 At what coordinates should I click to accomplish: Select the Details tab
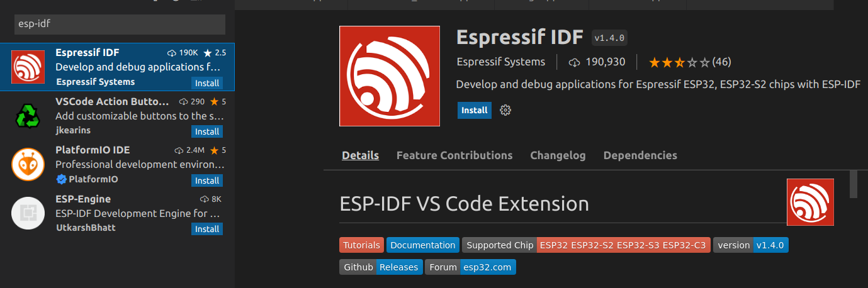360,155
